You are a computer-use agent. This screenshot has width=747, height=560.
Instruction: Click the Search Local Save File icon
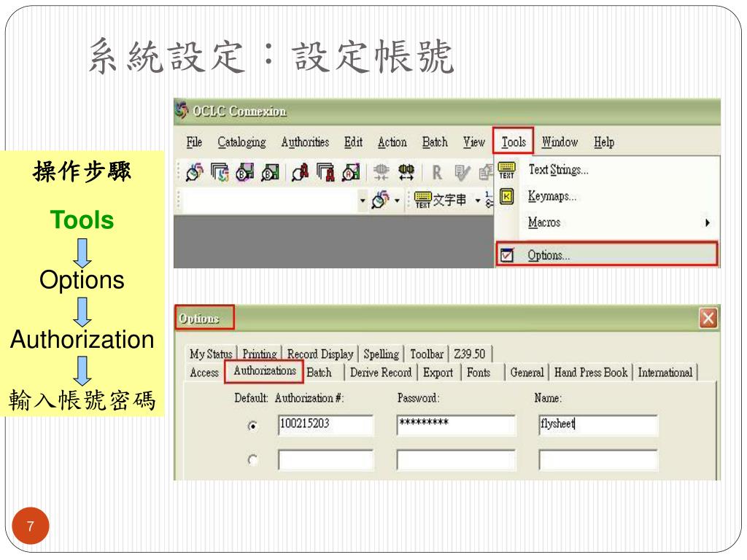[x=270, y=172]
